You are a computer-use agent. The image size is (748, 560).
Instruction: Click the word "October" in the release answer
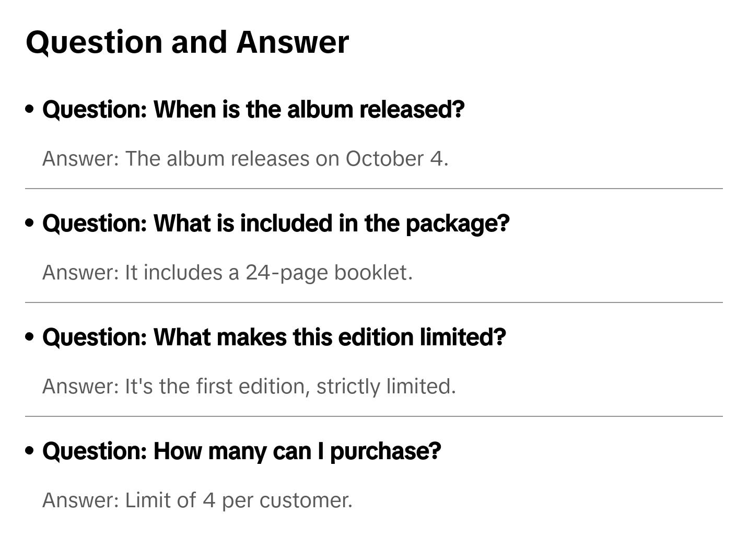(384, 159)
